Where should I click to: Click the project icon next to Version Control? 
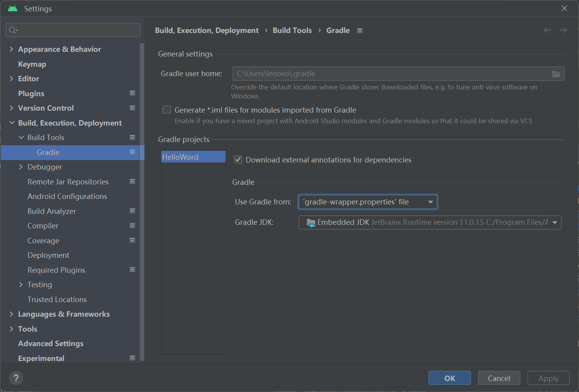(x=133, y=108)
